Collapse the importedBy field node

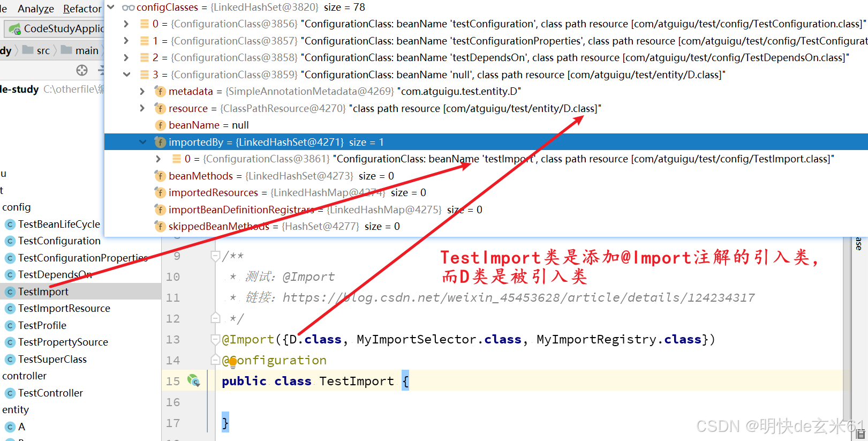tap(142, 142)
